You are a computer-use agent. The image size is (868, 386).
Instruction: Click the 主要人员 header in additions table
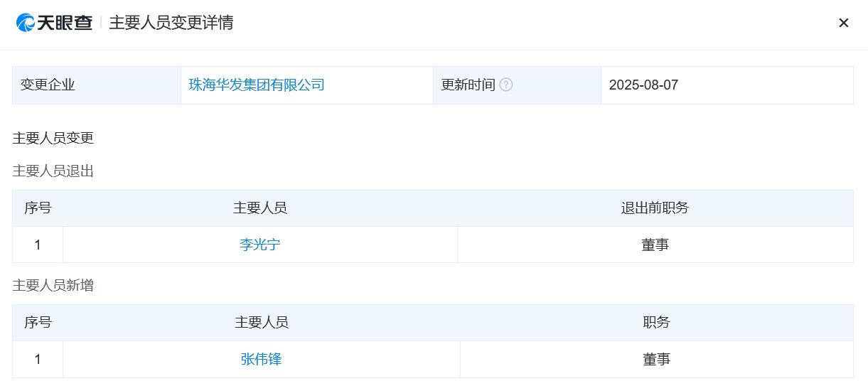click(262, 322)
